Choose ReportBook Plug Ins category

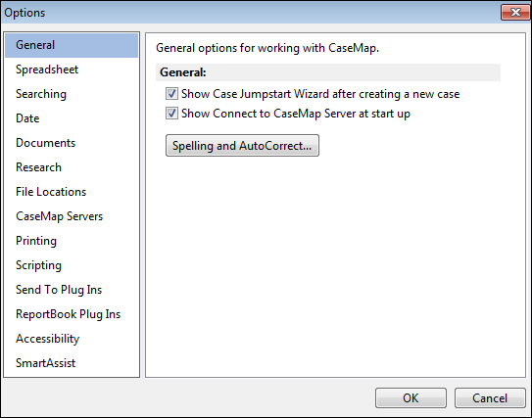pos(69,314)
